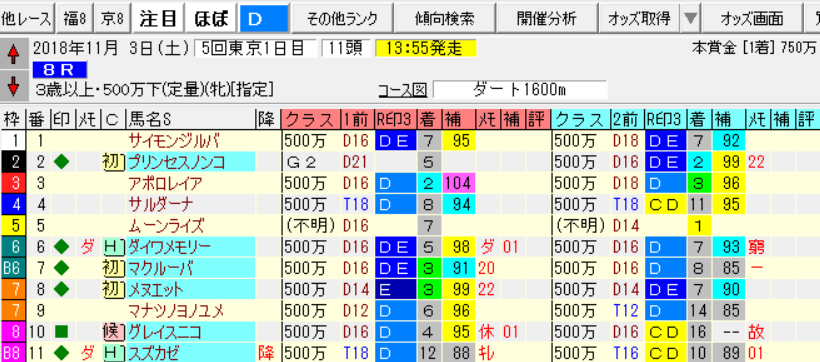
Task: Open the コース図 link
Action: pos(403,90)
